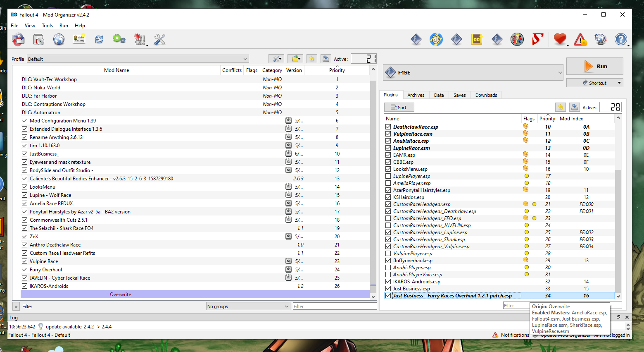
Task: Uncheck the IKAROS-Androids mod
Action: pos(25,286)
